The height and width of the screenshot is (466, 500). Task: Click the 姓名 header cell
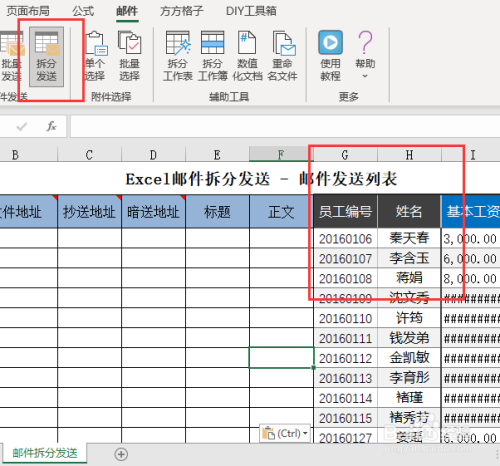[409, 212]
